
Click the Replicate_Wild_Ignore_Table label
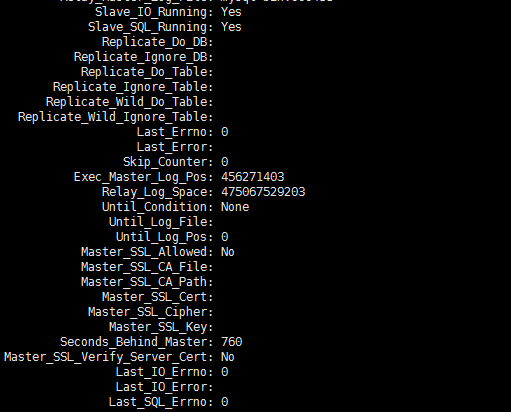click(x=115, y=117)
